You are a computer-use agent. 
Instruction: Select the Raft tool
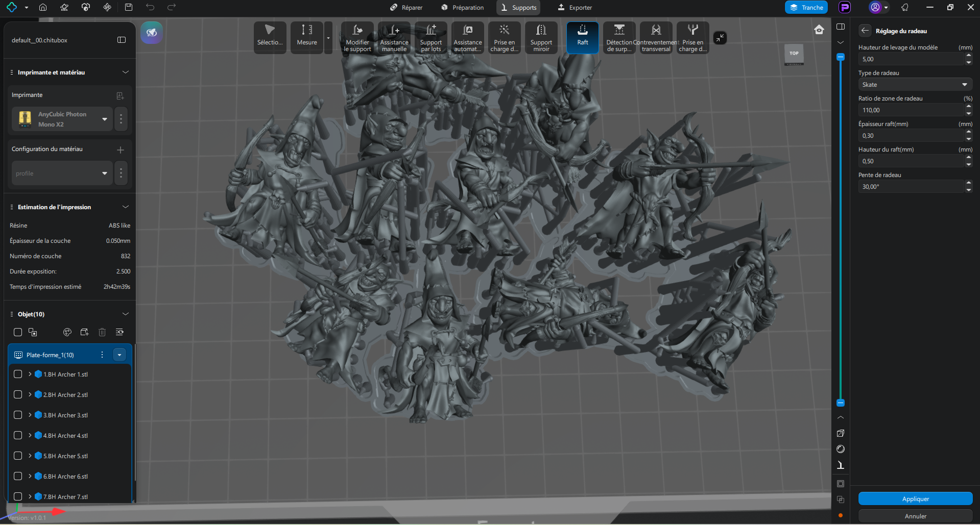tap(582, 37)
